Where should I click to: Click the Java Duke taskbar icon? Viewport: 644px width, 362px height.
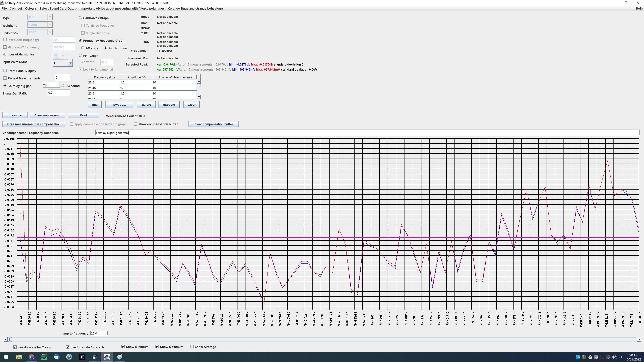point(107,357)
